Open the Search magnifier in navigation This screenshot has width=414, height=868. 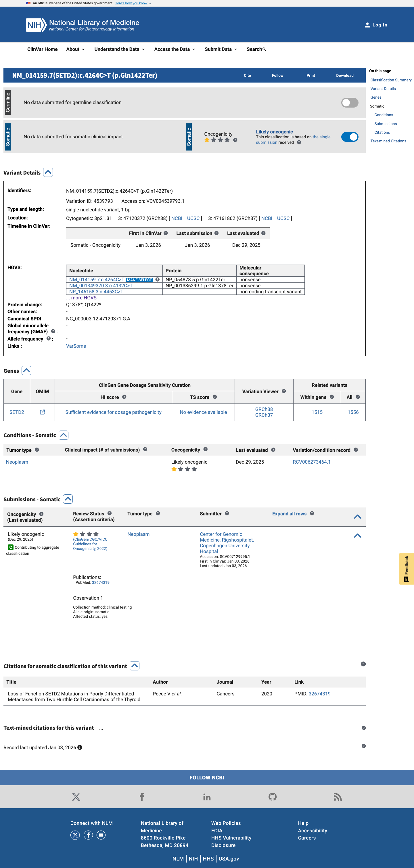pos(264,49)
